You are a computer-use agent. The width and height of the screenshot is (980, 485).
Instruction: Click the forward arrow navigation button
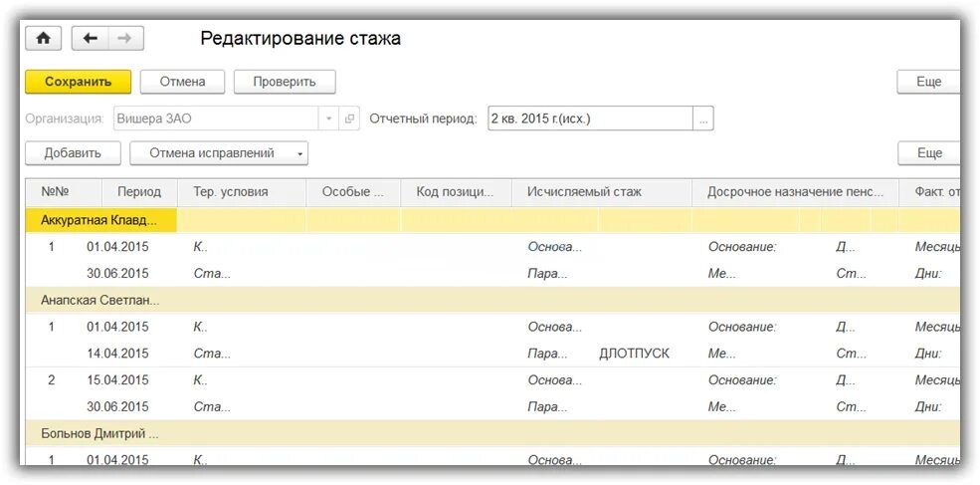click(x=124, y=39)
